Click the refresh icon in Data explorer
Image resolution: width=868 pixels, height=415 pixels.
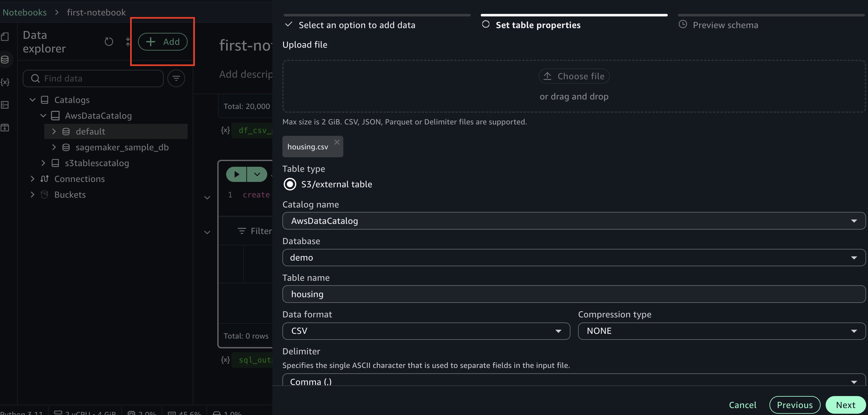click(x=109, y=42)
